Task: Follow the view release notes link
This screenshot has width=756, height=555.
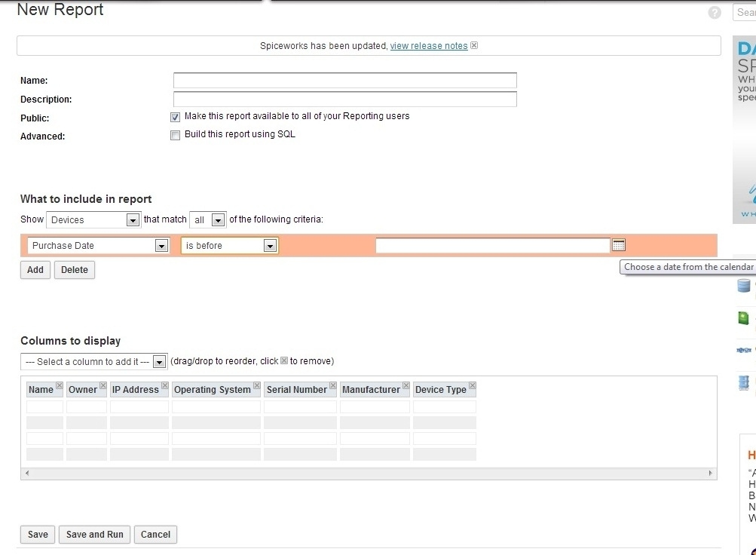Action: [428, 45]
